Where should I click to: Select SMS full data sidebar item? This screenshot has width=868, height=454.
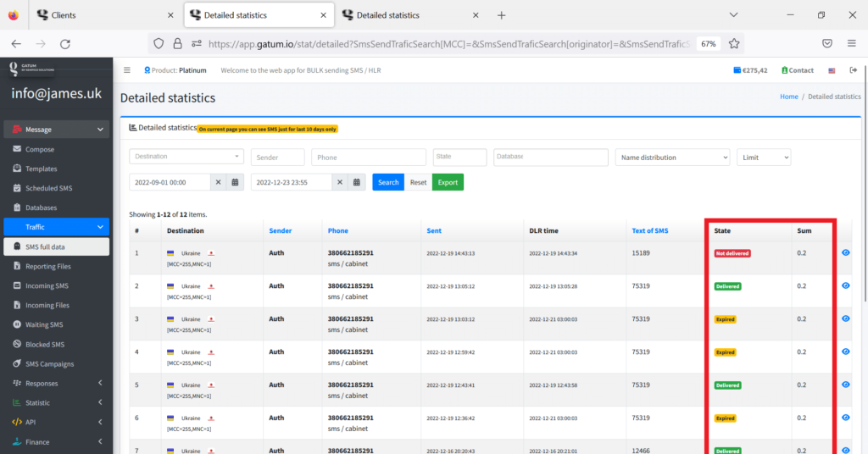pyautogui.click(x=57, y=246)
